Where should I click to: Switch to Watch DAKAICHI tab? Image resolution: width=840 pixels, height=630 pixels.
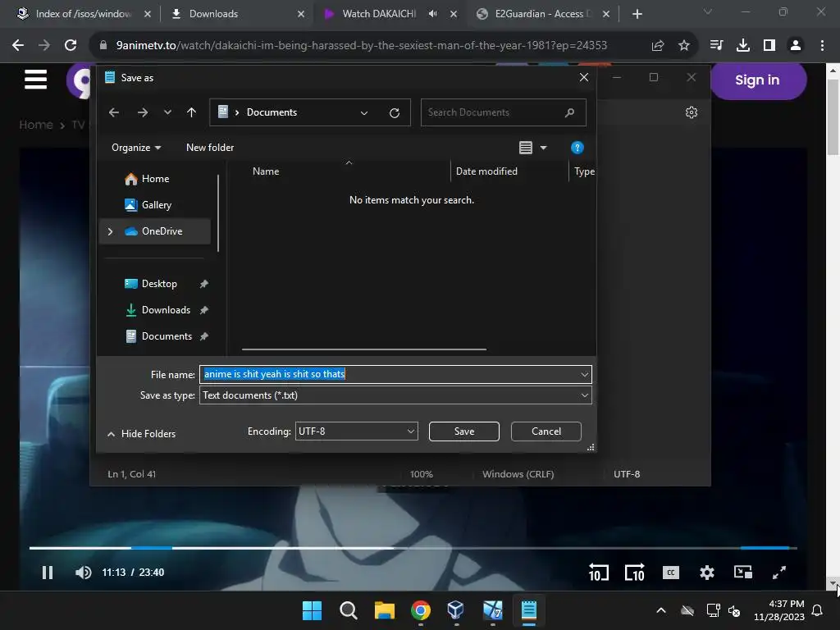[x=381, y=14]
